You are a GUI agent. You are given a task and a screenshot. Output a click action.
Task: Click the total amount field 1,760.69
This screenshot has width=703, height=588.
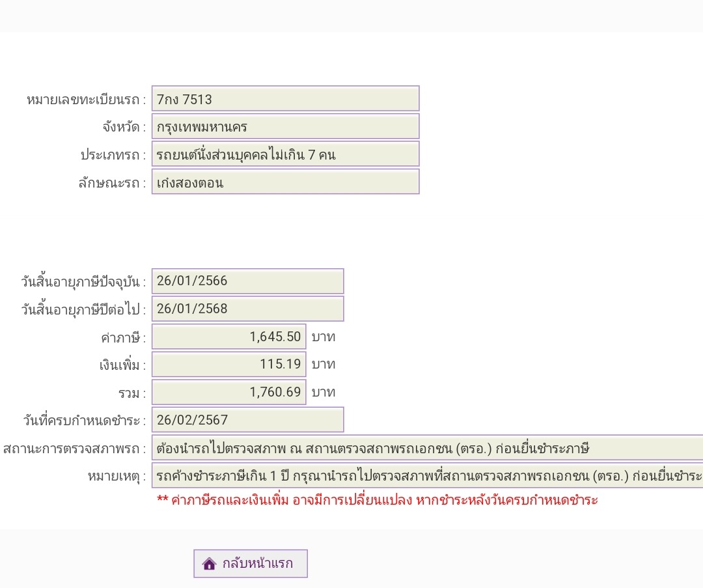(229, 392)
